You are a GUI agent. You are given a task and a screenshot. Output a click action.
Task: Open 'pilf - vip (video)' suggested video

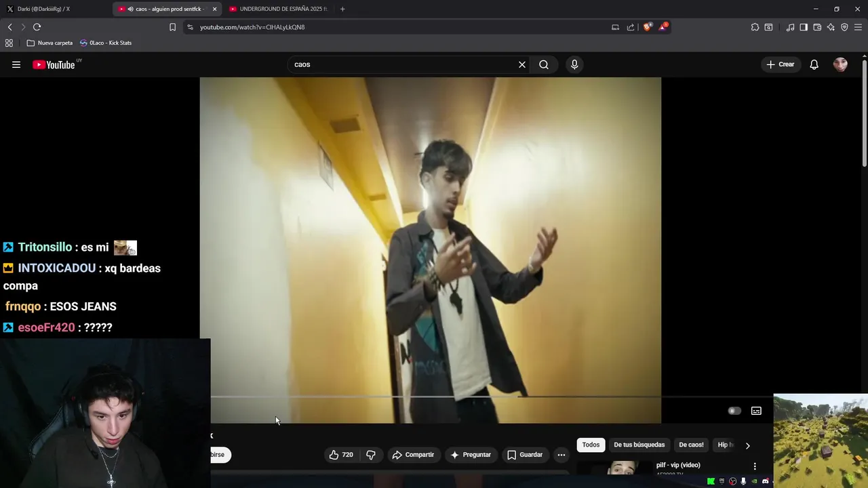point(678,465)
